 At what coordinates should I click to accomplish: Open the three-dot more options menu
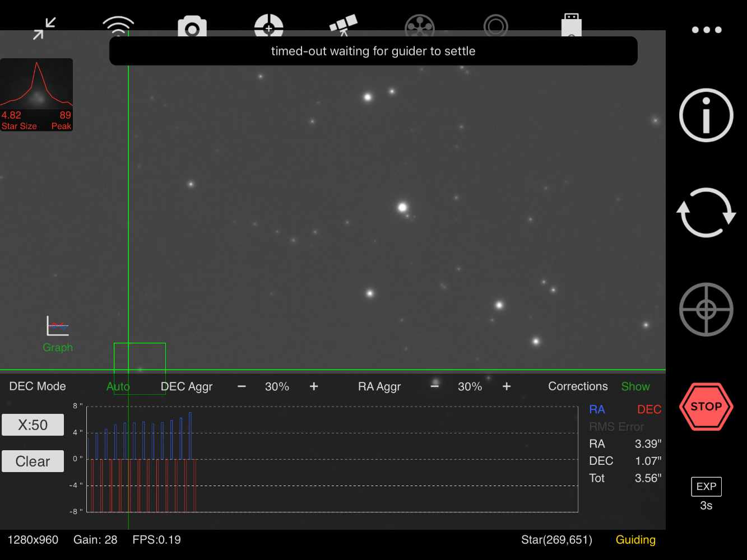coord(707,30)
